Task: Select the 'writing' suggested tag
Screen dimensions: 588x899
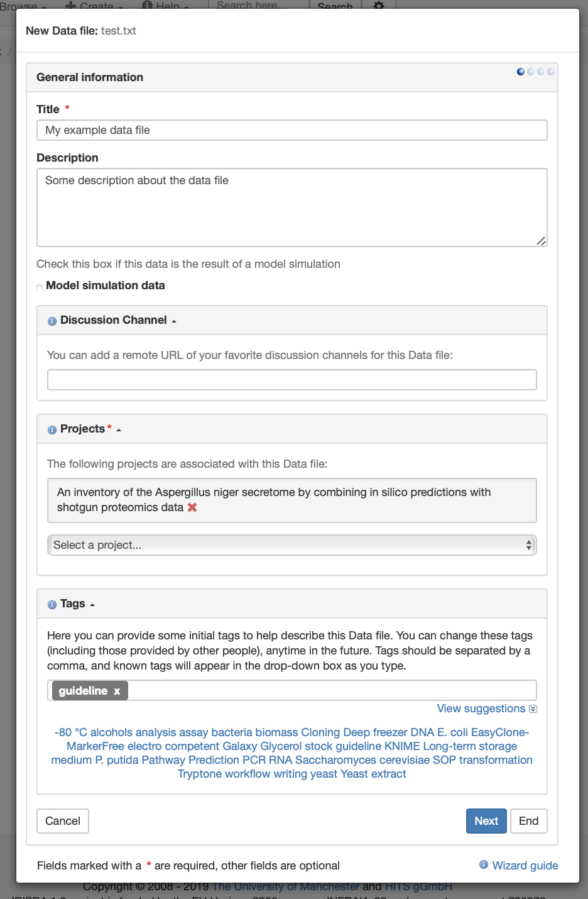Action: [290, 774]
